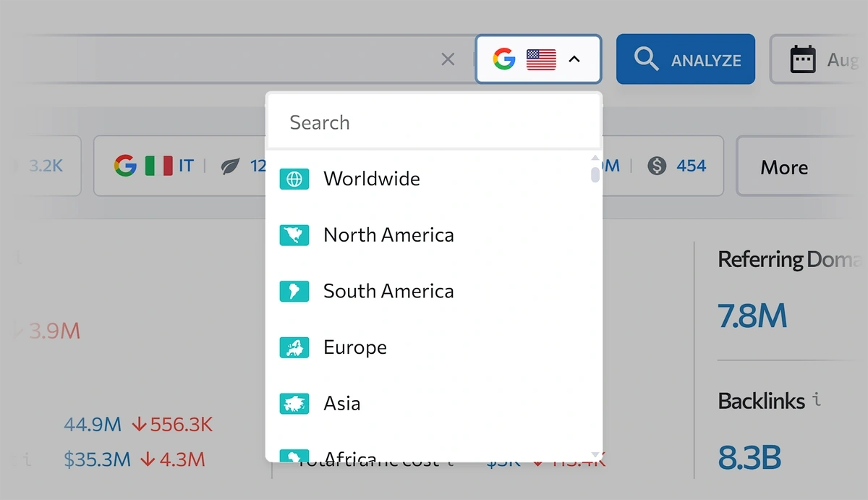Click the magnifier icon on Analyze button

click(646, 59)
